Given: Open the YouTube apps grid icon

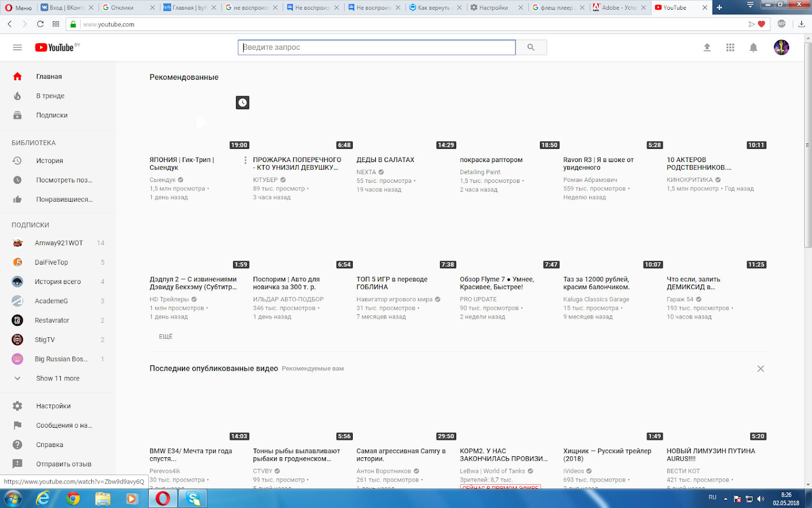Looking at the screenshot, I should 730,47.
